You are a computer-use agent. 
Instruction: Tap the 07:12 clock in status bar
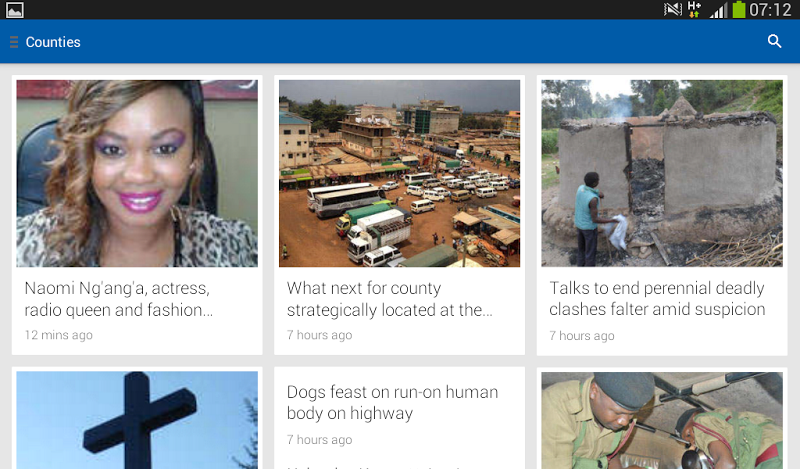click(x=770, y=10)
